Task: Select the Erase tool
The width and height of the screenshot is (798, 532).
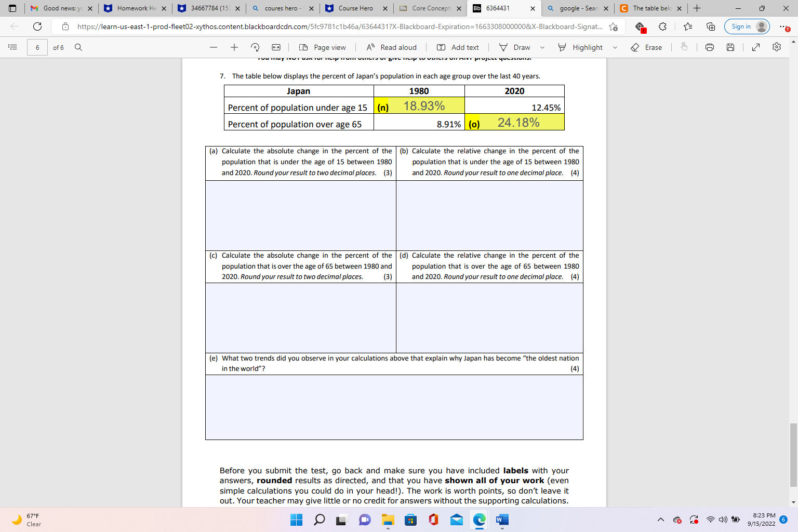Action: tap(646, 47)
